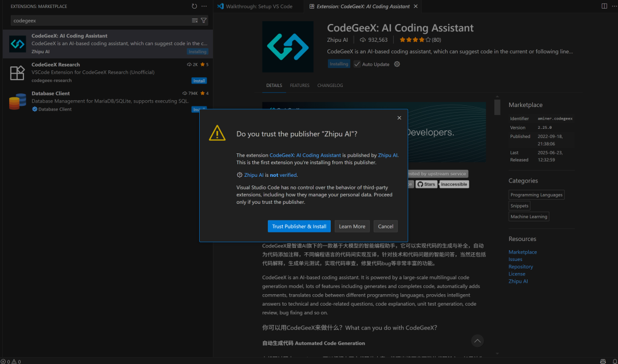Image resolution: width=618 pixels, height=364 pixels.
Task: Close the Extension: CodeGeeX editor tab
Action: 415,6
